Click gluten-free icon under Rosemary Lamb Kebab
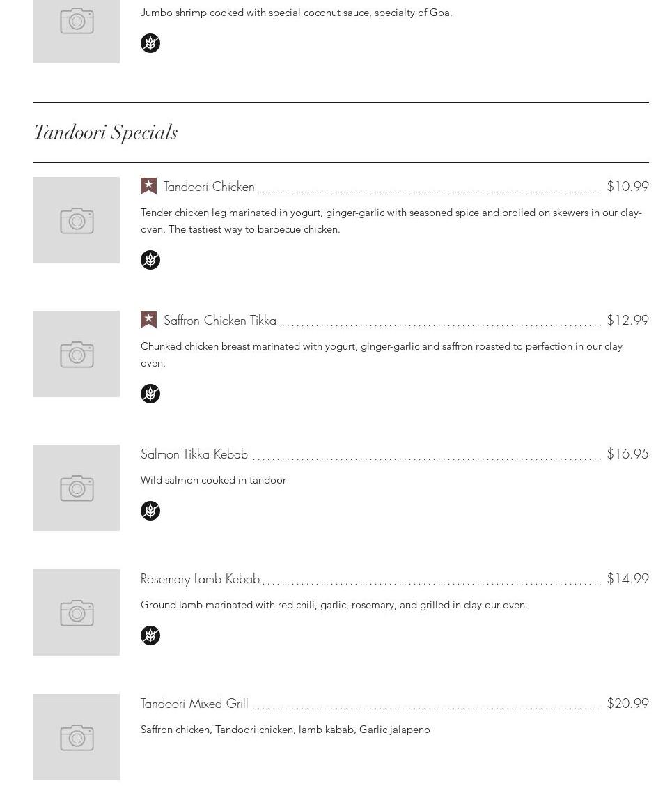 (150, 635)
